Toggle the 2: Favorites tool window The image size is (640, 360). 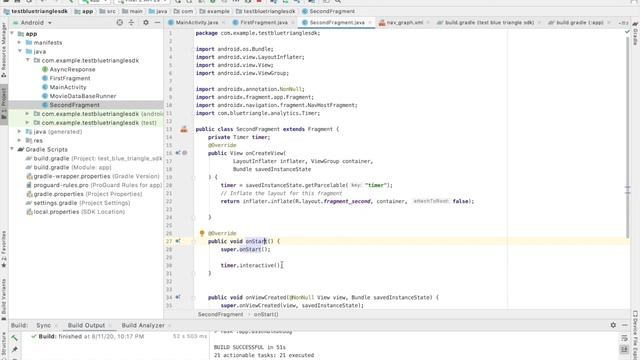pos(4,249)
